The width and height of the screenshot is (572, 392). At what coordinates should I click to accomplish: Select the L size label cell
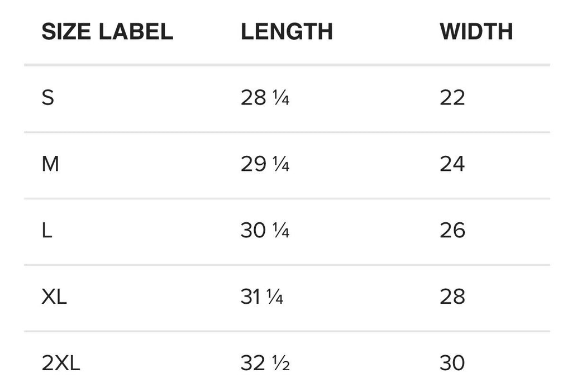click(x=47, y=231)
